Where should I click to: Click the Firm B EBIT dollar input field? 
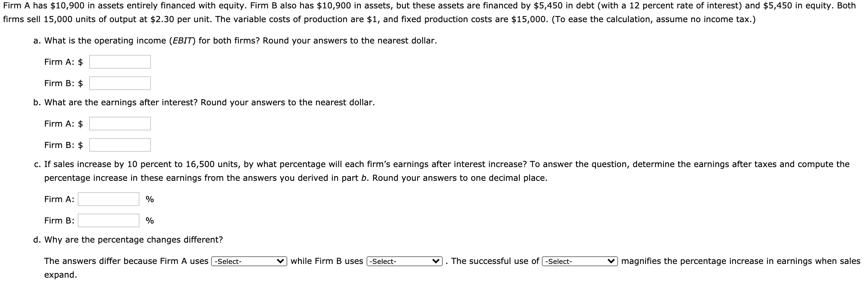[119, 82]
